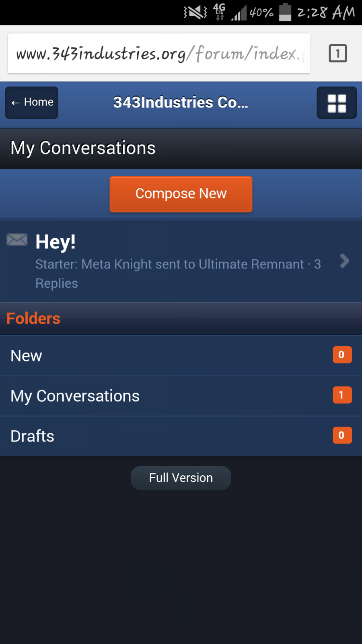Image resolution: width=362 pixels, height=644 pixels.
Task: Focus the browser URL address field
Action: pyautogui.click(x=159, y=54)
